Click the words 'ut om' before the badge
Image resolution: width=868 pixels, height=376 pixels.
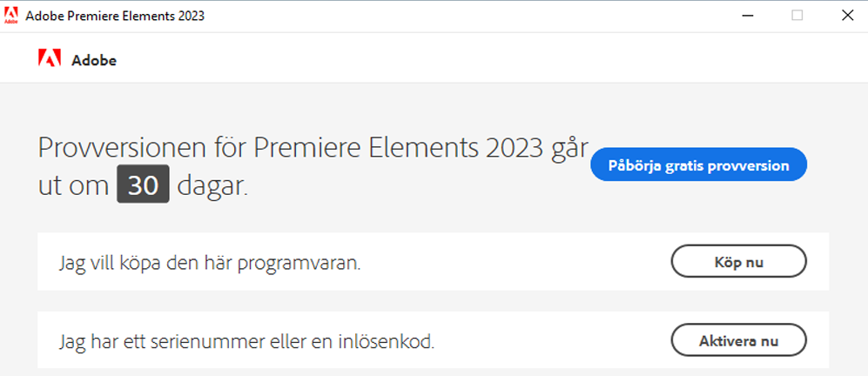[x=73, y=187]
